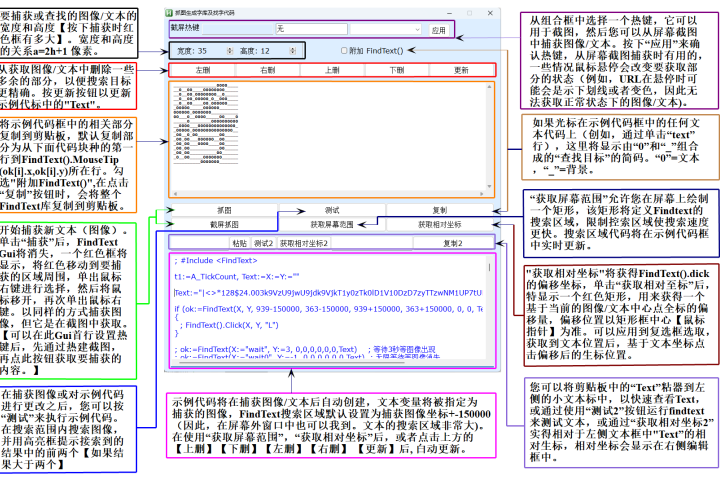720x480 pixels.
Task: Click the 高度 spinner arrows
Action: (292, 51)
